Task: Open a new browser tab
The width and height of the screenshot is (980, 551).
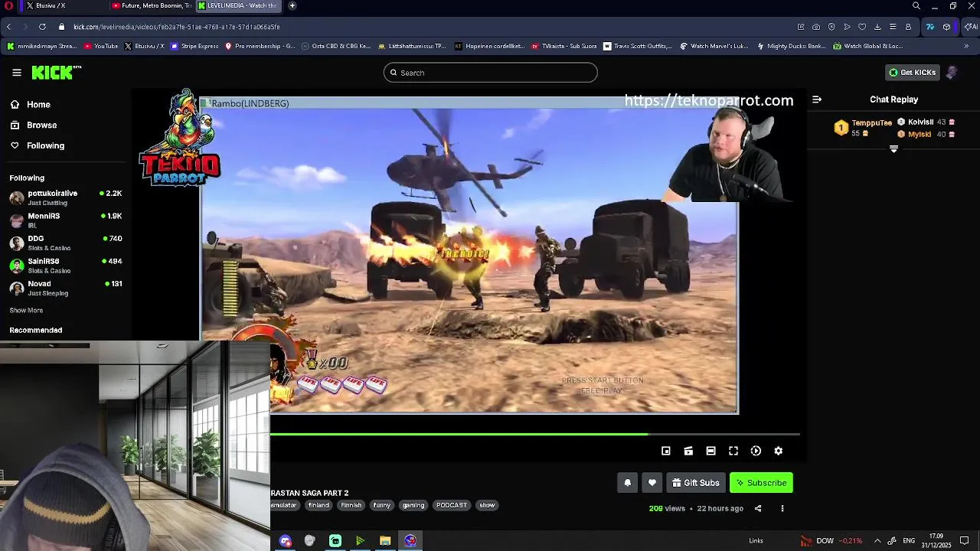Action: point(292,5)
